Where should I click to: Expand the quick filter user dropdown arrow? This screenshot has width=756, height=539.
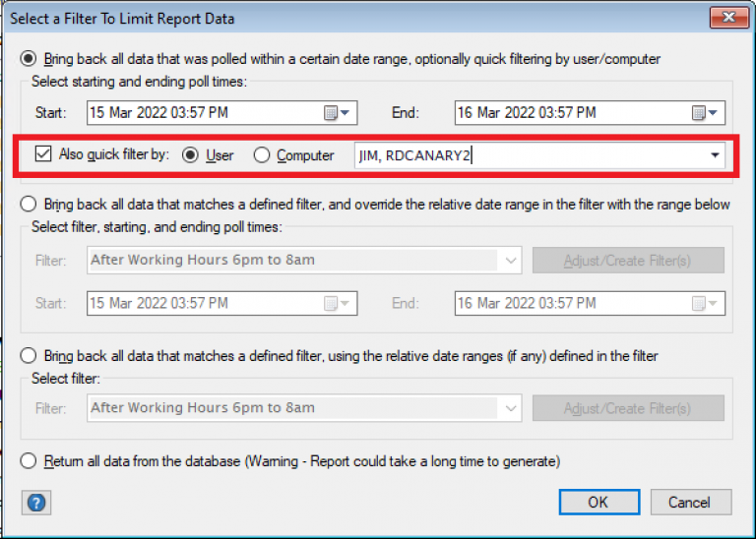(715, 155)
